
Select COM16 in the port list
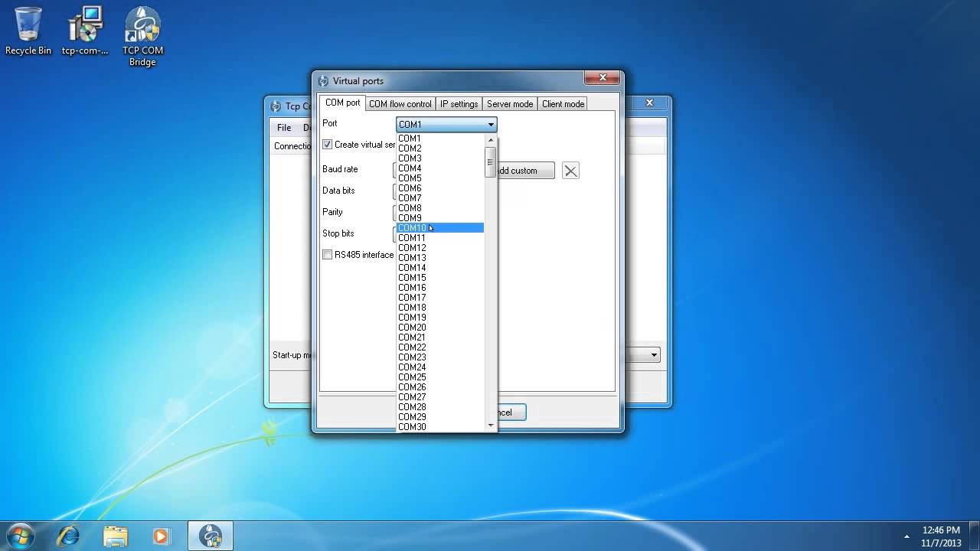(440, 288)
